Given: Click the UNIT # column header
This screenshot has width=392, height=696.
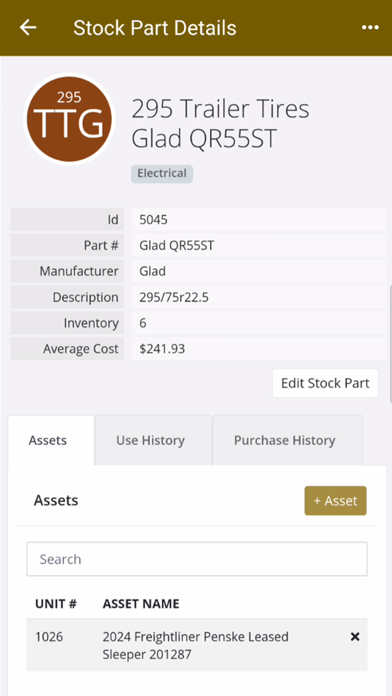Looking at the screenshot, I should point(56,604).
